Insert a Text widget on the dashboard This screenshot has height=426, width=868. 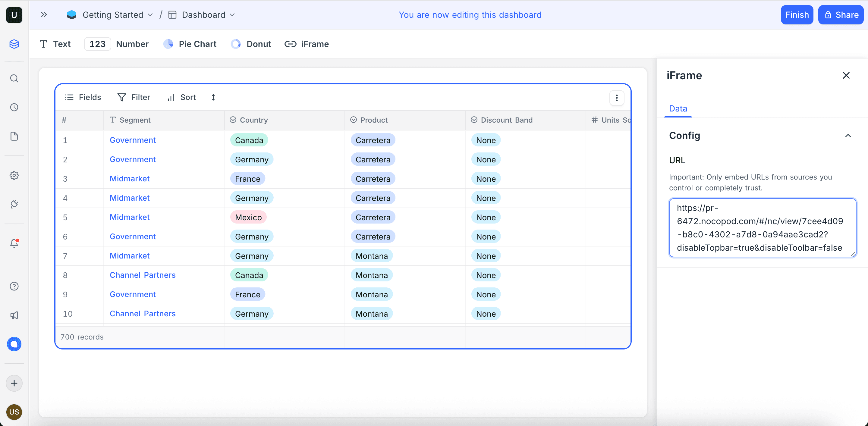pyautogui.click(x=55, y=44)
